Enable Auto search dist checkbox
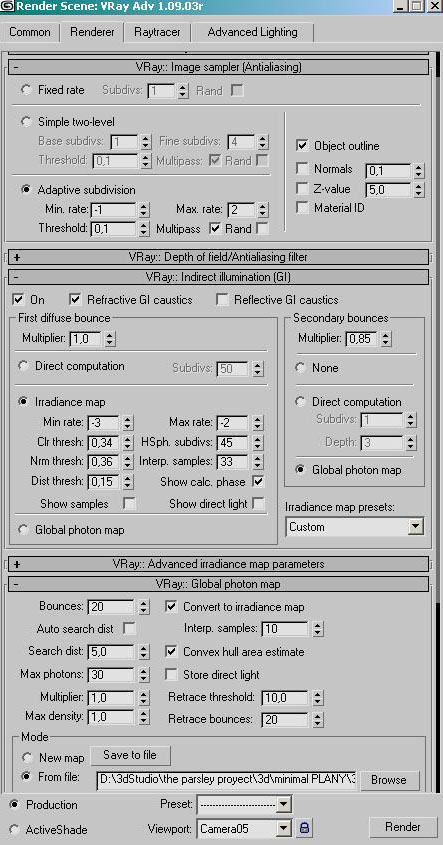 pyautogui.click(x=129, y=628)
